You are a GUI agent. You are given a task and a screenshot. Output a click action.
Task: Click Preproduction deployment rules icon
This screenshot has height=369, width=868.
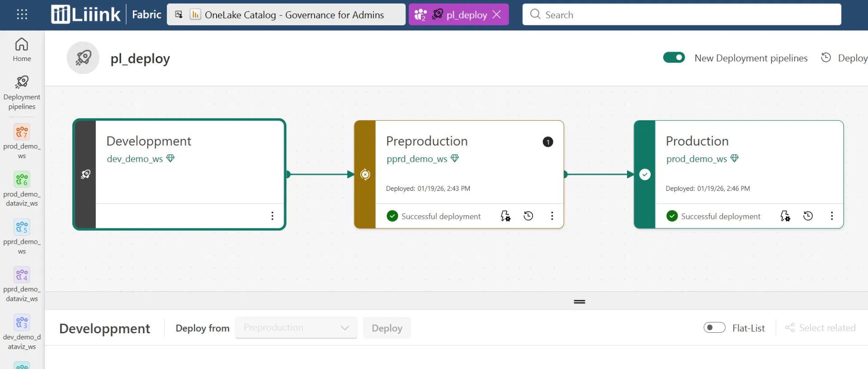click(x=505, y=216)
